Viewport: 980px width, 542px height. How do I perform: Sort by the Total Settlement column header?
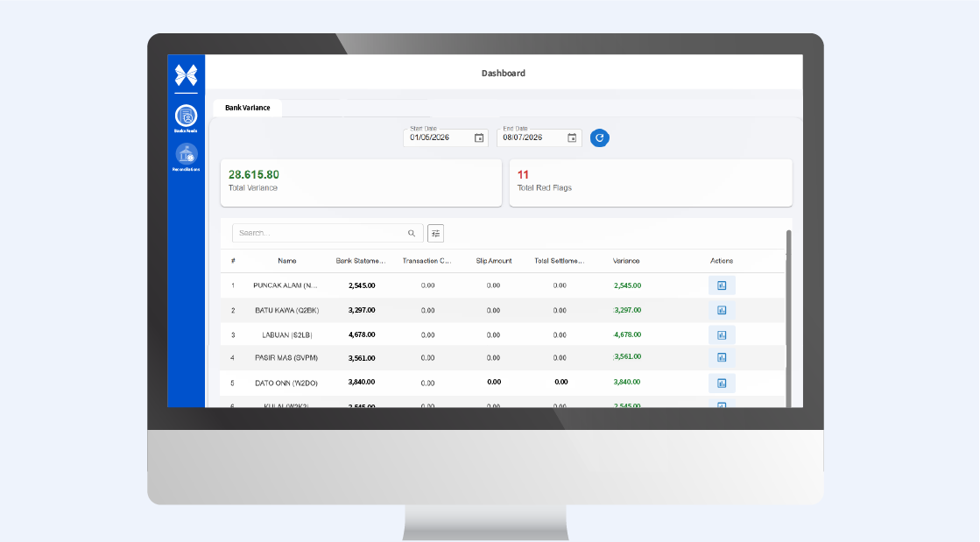click(560, 261)
